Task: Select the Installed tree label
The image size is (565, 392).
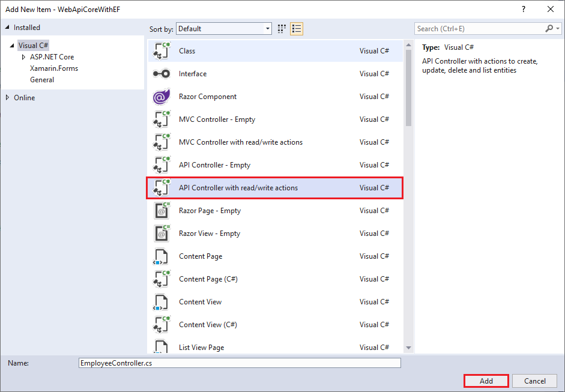Action: [x=27, y=28]
